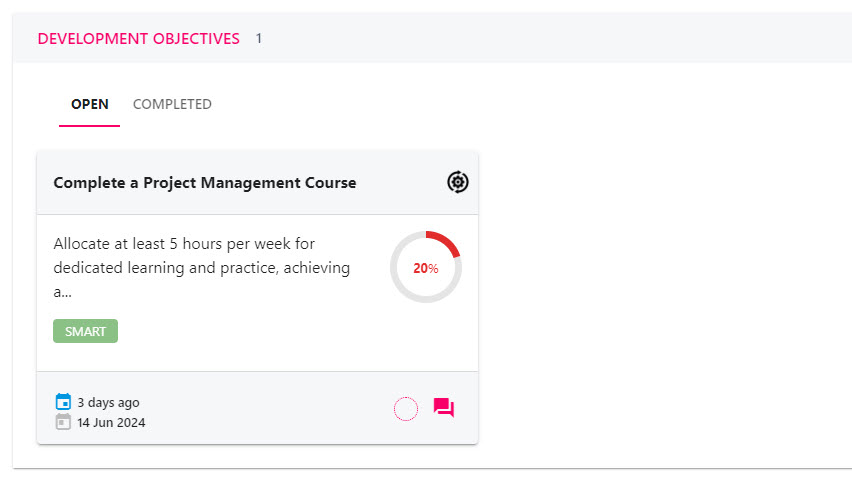Switch to the COMPLETED tab
852x477 pixels.
pyautogui.click(x=172, y=104)
